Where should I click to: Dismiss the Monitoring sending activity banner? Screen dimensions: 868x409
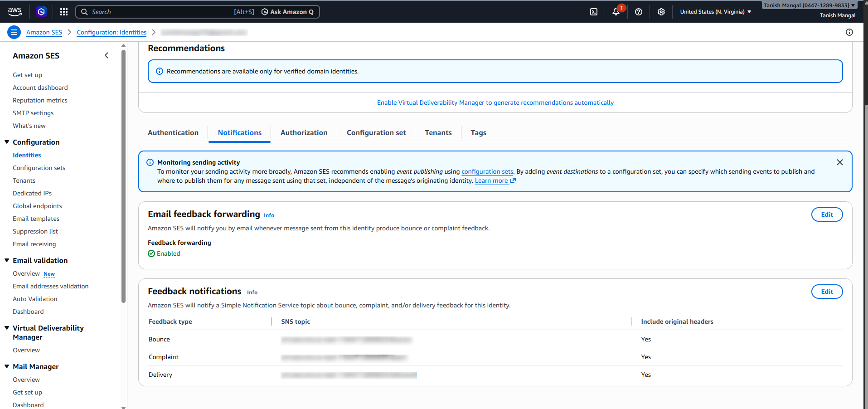[839, 162]
